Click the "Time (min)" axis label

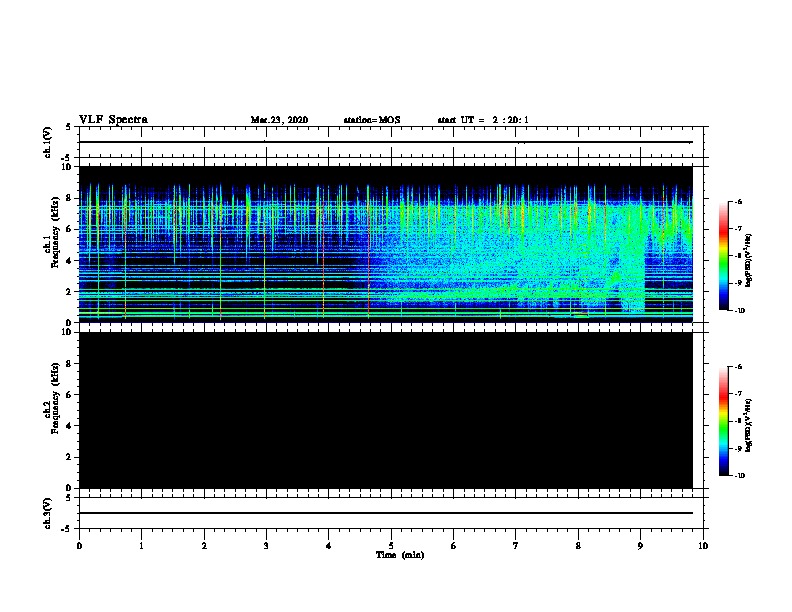[x=400, y=554]
